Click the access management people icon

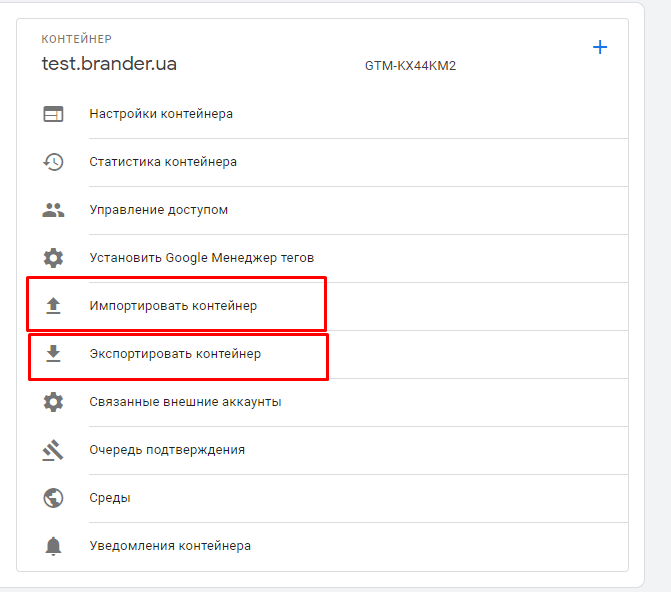coord(53,210)
